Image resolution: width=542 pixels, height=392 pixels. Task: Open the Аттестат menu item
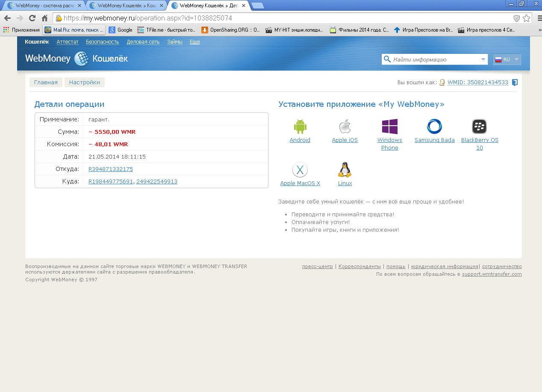pos(68,42)
